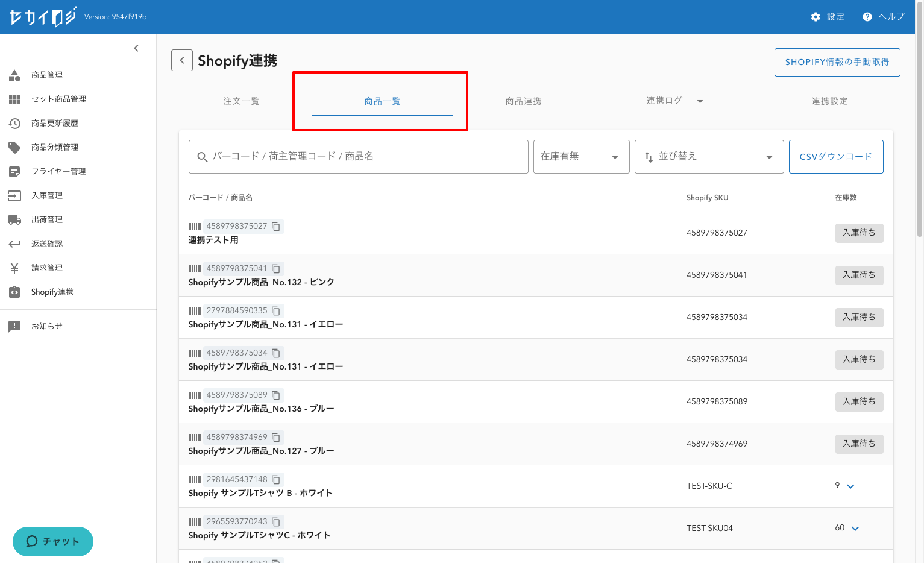This screenshot has height=563, width=924.
Task: Click the 出荷管理 truck icon
Action: tap(14, 219)
